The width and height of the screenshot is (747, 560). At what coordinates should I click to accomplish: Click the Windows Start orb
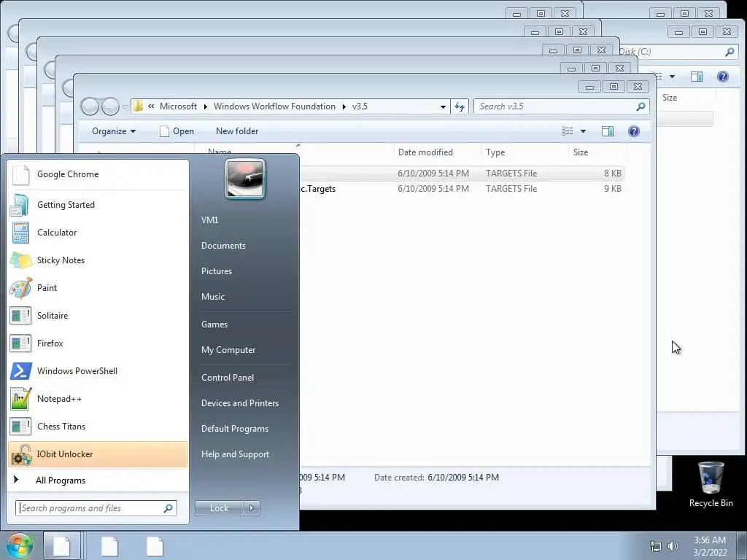pyautogui.click(x=19, y=545)
